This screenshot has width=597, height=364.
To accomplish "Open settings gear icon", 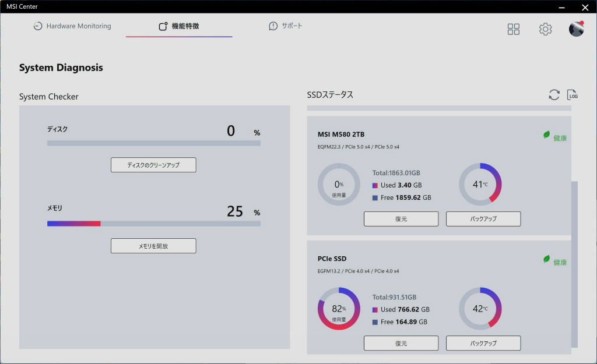I will click(x=545, y=29).
